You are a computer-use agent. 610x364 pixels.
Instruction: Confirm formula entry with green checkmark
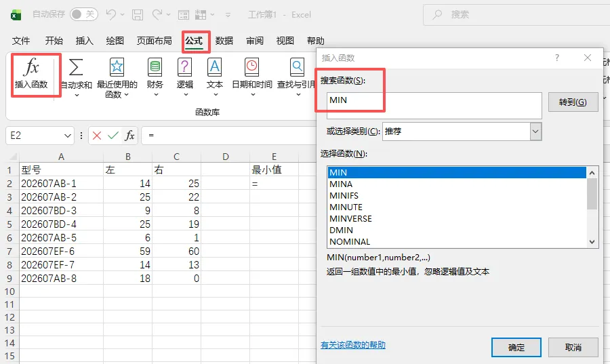[x=113, y=136]
